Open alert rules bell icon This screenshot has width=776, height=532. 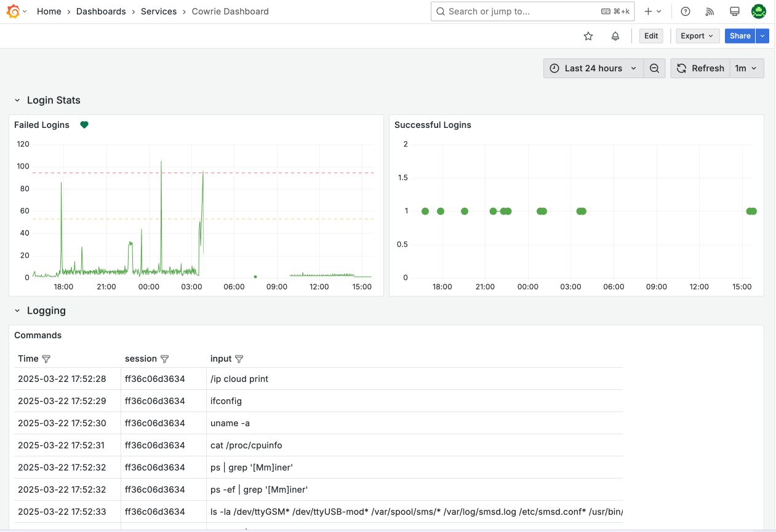tap(615, 36)
